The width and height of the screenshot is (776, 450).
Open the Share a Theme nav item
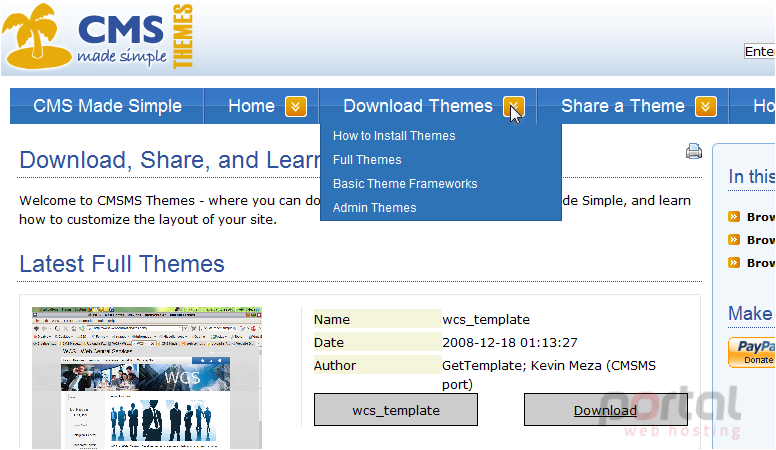[x=623, y=106]
